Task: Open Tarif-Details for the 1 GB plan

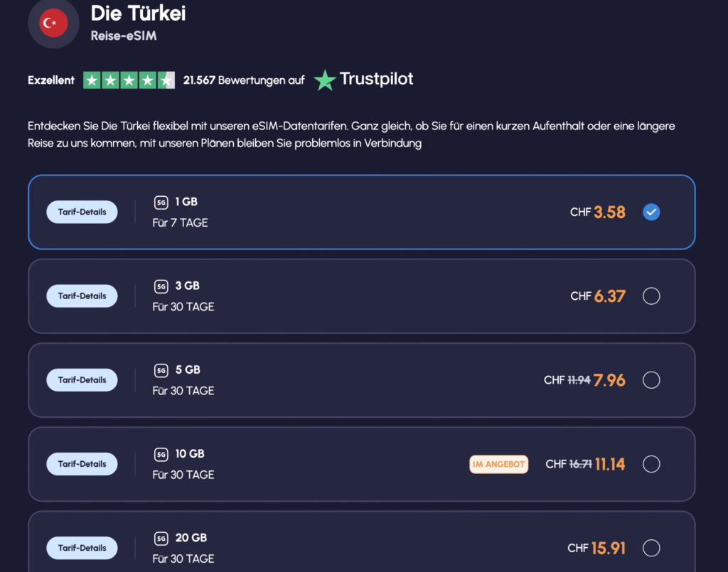Action: 82,212
